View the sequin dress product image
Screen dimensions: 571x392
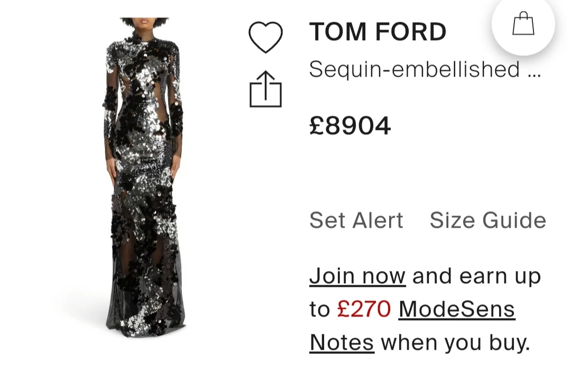point(144,174)
